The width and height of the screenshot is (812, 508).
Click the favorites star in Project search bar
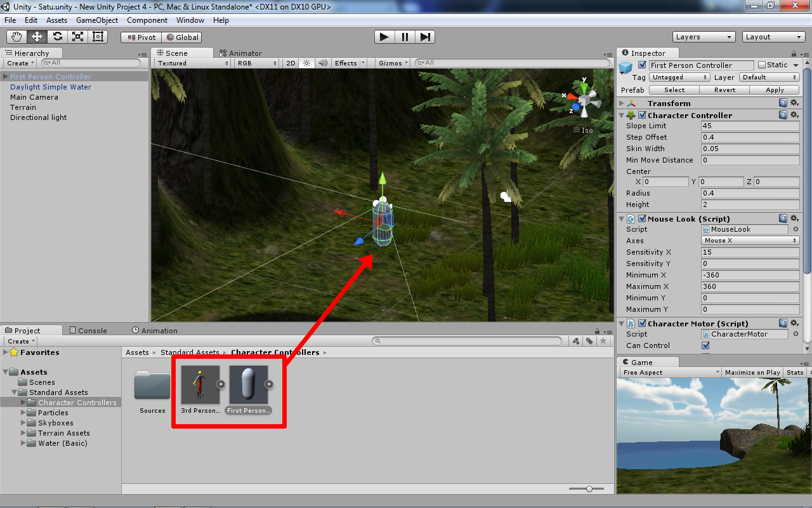603,341
